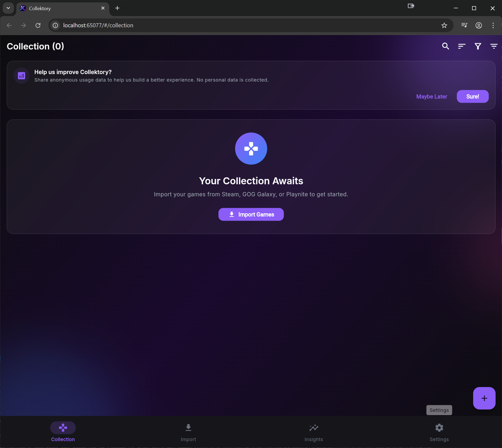Open the filter funnel icon
Image resolution: width=502 pixels, height=448 pixels.
pyautogui.click(x=478, y=46)
